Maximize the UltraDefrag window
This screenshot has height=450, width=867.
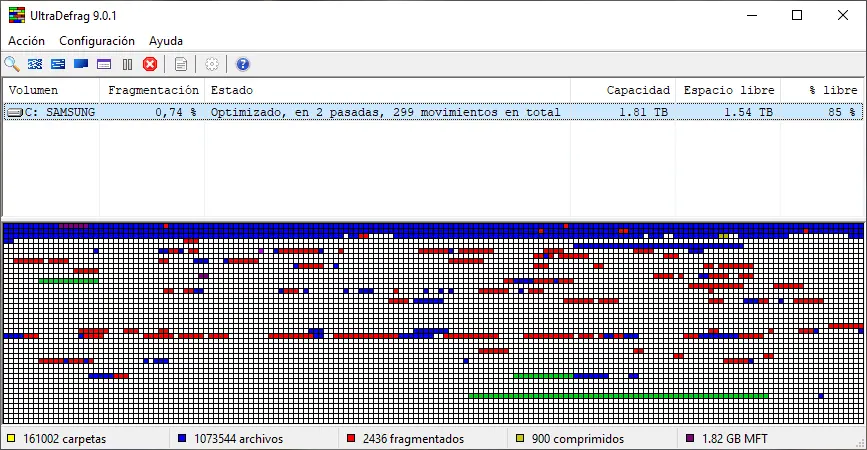click(797, 15)
